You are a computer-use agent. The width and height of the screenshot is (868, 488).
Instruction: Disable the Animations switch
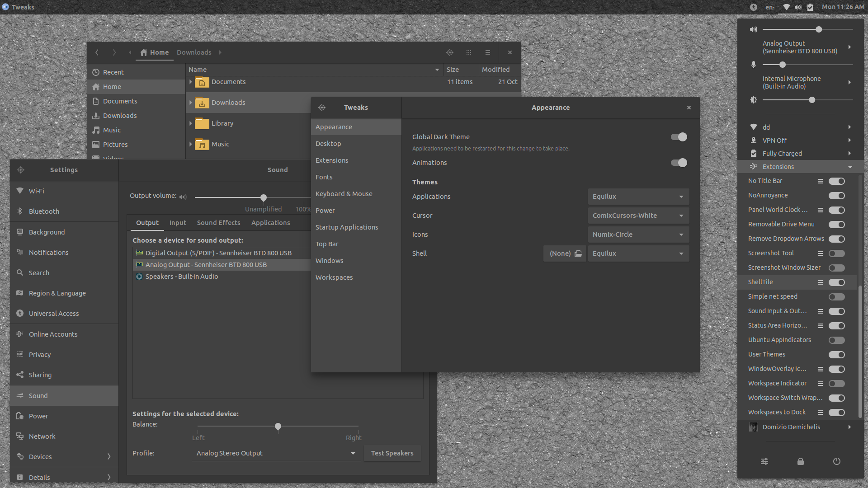(679, 163)
